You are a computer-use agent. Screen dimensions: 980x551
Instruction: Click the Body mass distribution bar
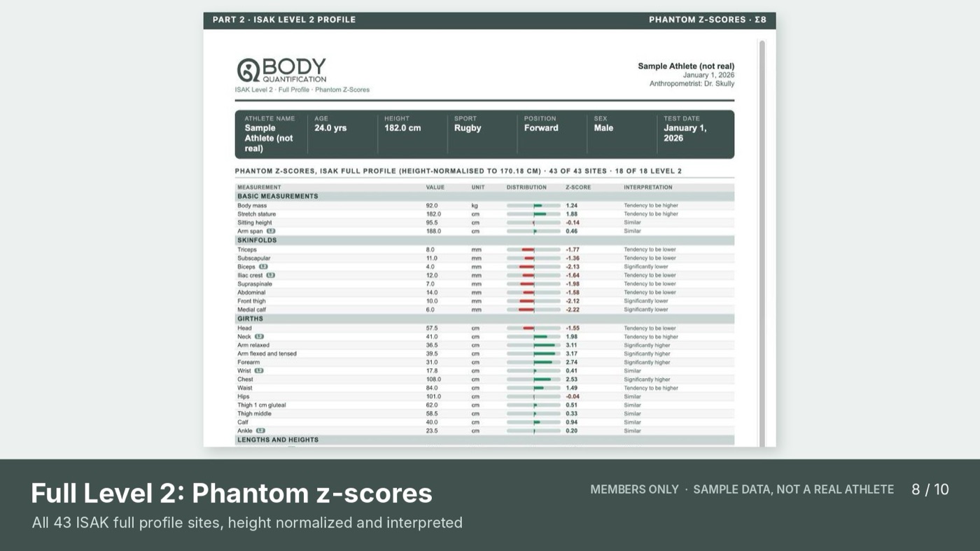click(533, 206)
